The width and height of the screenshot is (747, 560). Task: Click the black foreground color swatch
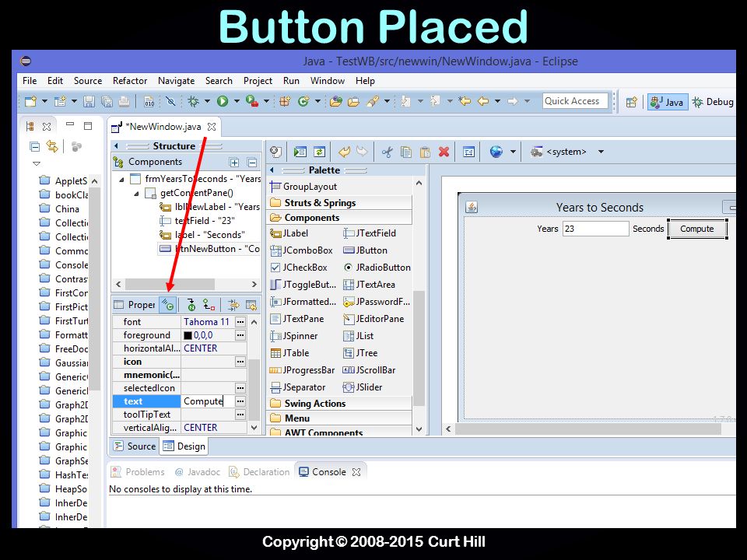coord(188,336)
